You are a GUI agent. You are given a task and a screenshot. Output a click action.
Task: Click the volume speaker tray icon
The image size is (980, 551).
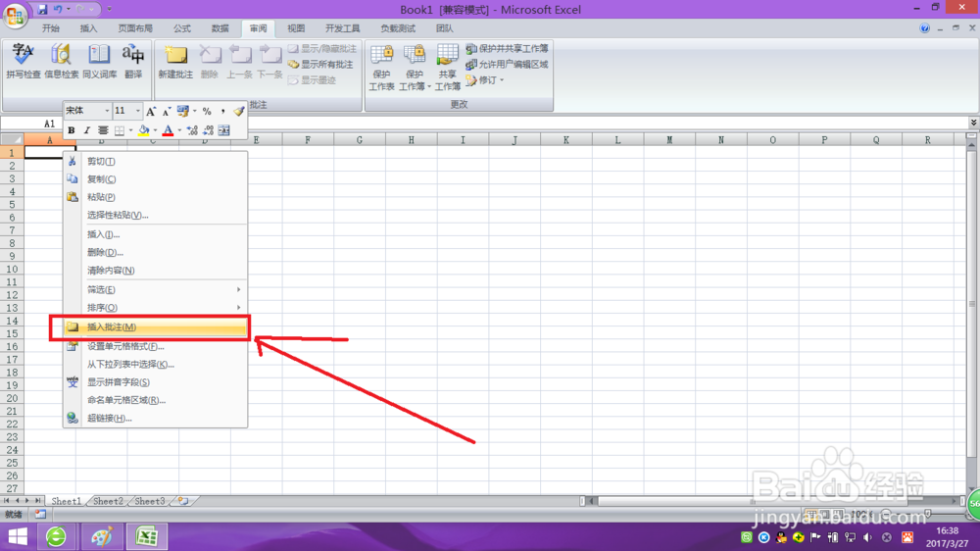pyautogui.click(x=867, y=537)
